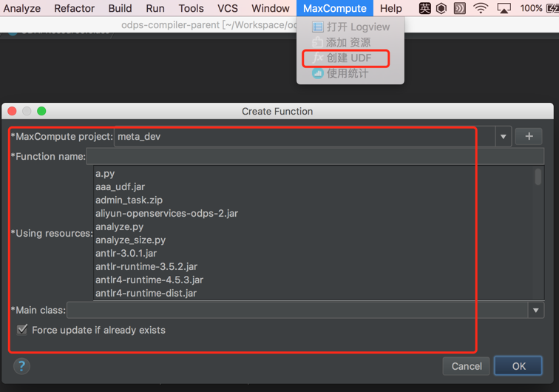
Task: Open the help question mark button
Action: pos(21,366)
